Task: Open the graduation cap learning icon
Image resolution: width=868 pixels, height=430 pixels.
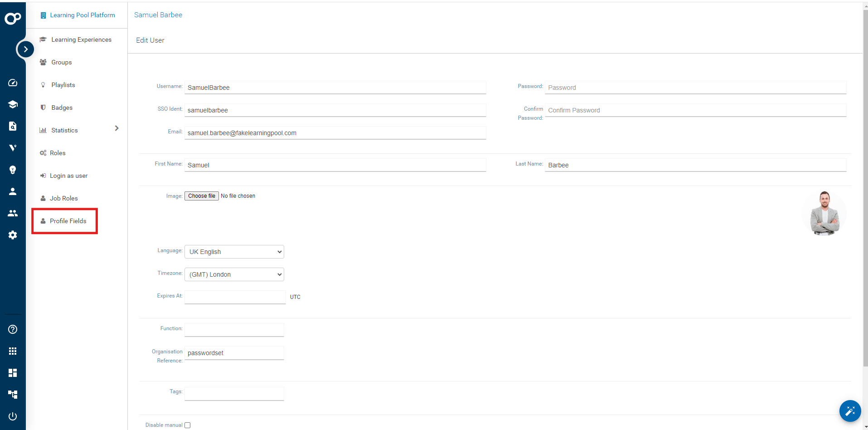Action: coord(13,104)
